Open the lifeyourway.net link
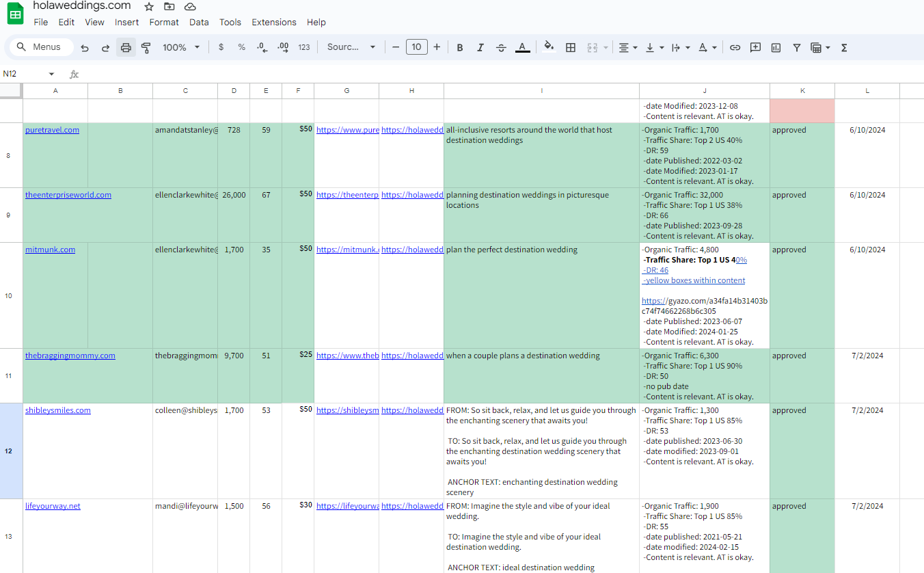924x573 pixels. 53,506
